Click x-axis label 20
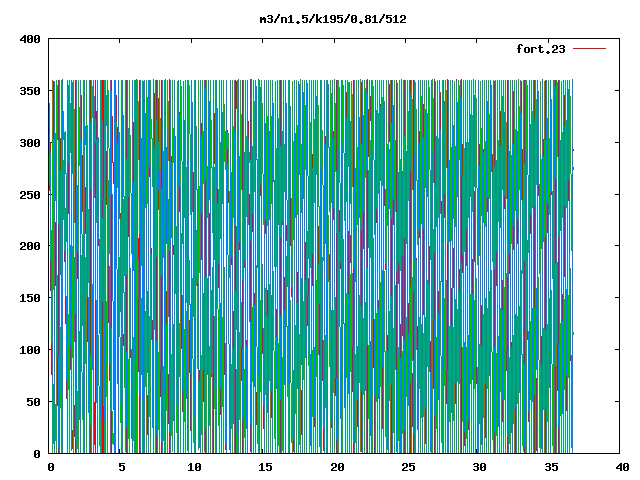This screenshot has width=640, height=480. (x=337, y=467)
